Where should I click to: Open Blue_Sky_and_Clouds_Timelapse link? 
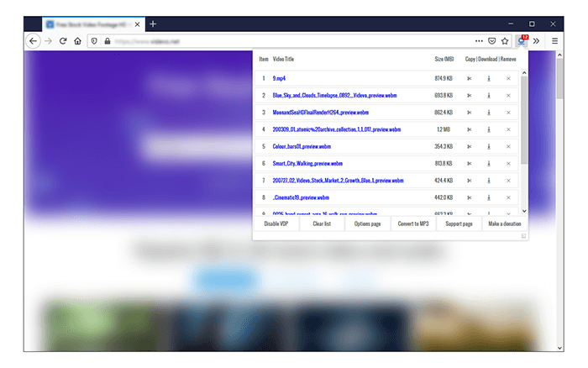pos(334,95)
